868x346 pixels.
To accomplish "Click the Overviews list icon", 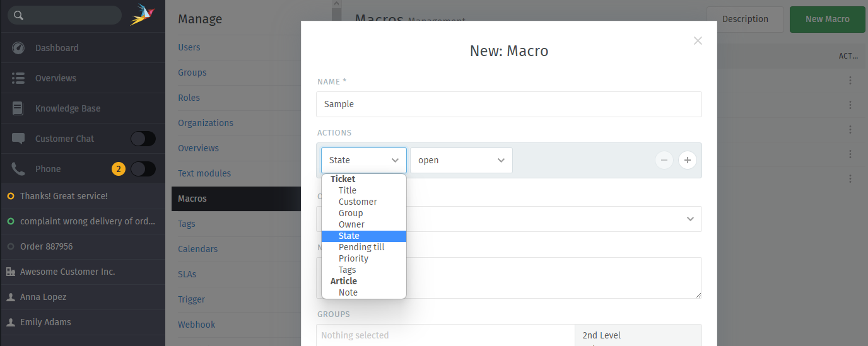I will [18, 78].
